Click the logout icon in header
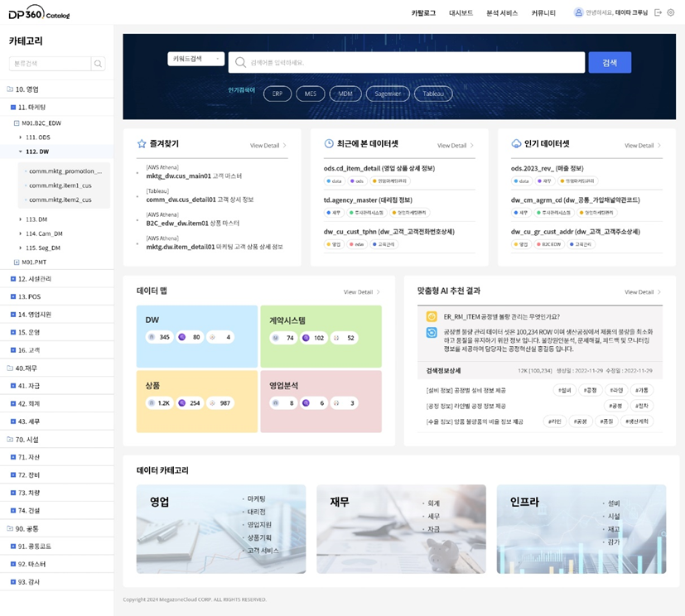The width and height of the screenshot is (685, 616). point(658,12)
